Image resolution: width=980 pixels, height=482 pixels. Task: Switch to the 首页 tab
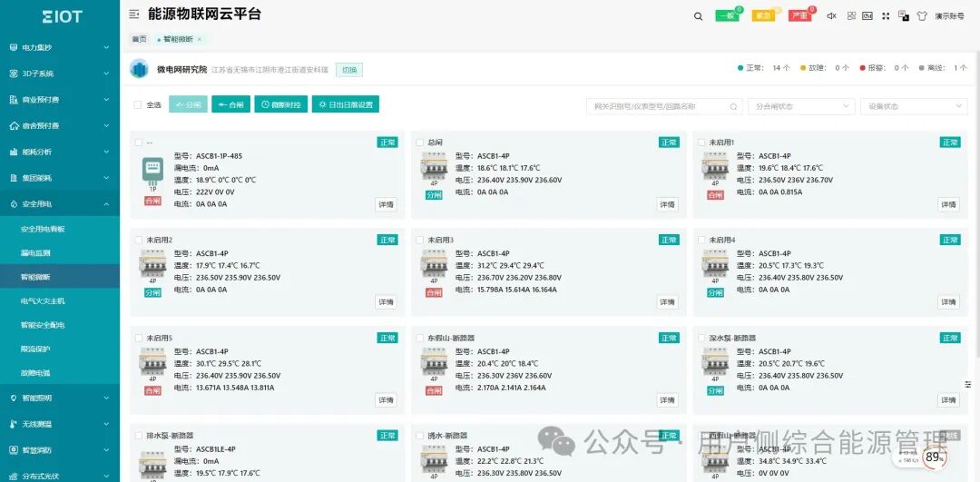click(139, 39)
